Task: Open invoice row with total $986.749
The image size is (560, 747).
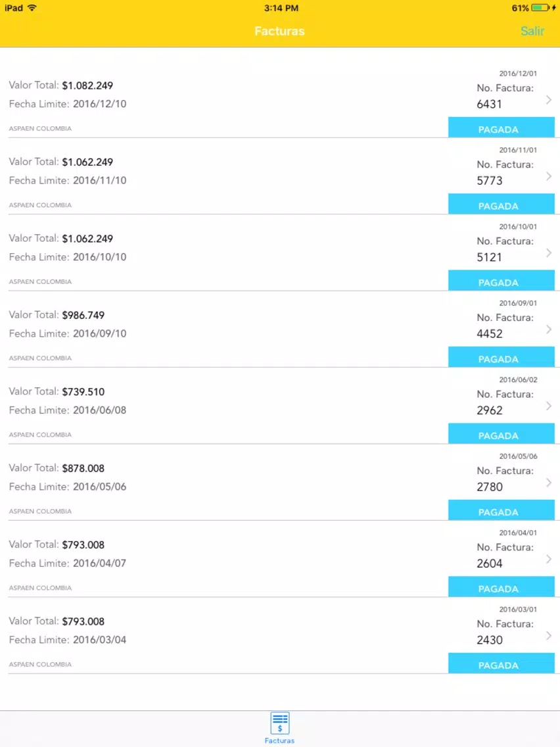Action: [x=280, y=329]
